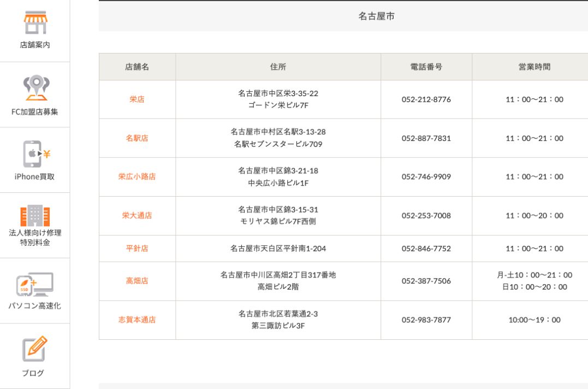Click the FC加盟店募集 map pin icon
The height and width of the screenshot is (389, 588).
click(36, 88)
